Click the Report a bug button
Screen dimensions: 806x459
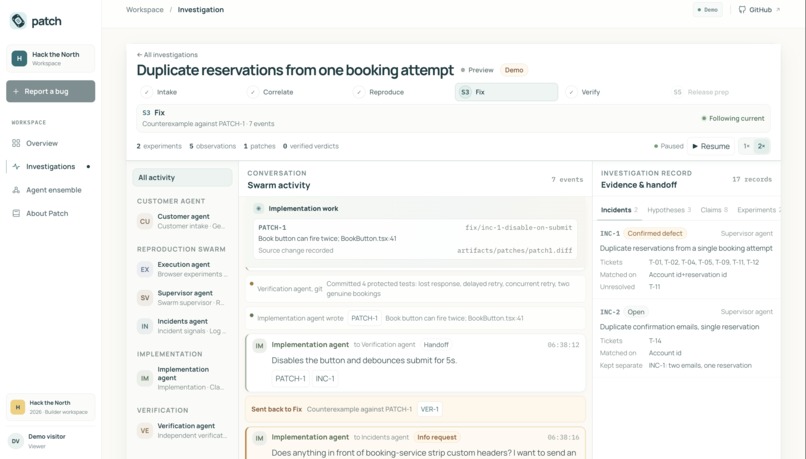point(50,91)
